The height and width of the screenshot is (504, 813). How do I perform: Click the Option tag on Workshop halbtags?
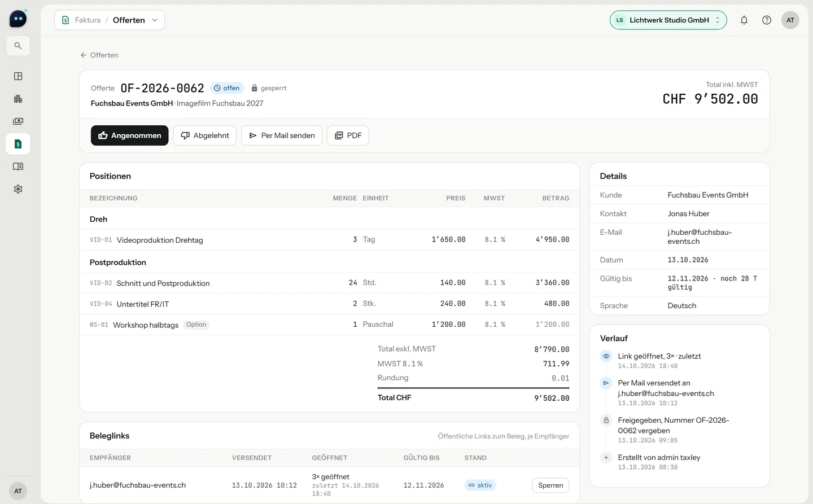196,325
